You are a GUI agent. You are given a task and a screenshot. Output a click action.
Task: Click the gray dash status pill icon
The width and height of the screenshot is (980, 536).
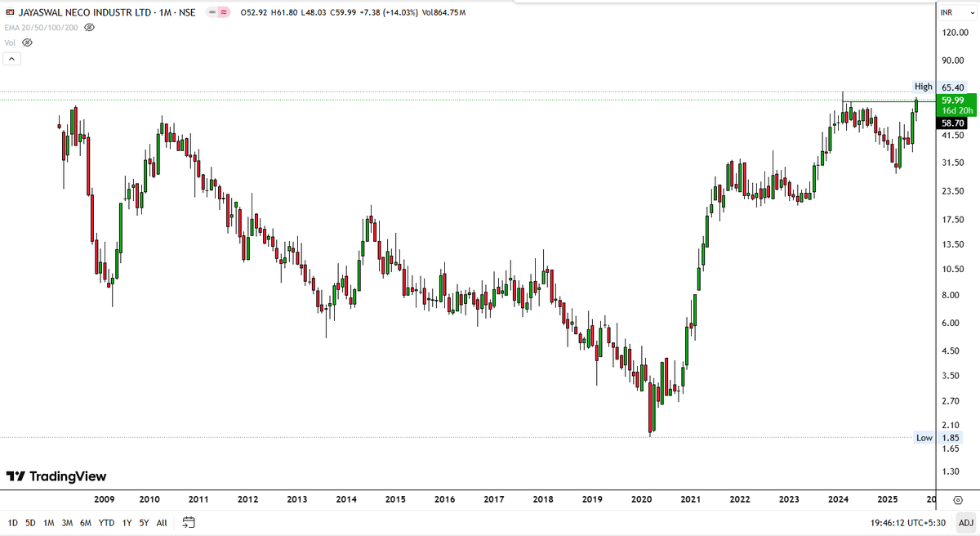[x=213, y=13]
